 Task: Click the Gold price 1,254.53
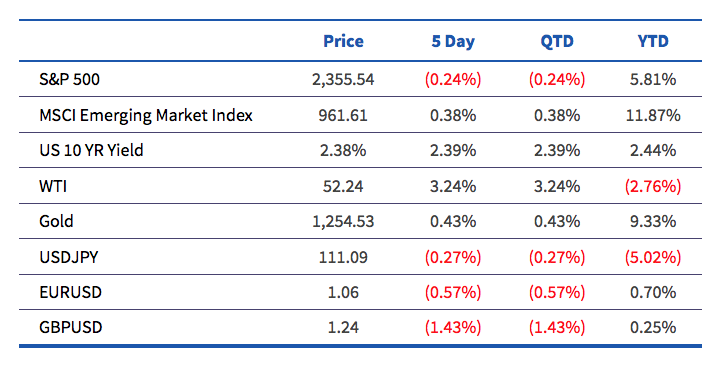point(343,222)
